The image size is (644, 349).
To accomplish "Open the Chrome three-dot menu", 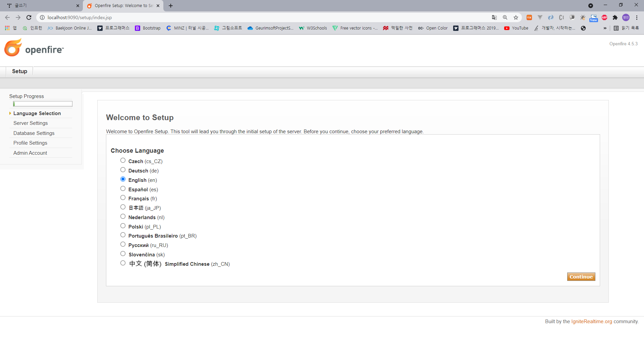I will coord(637,17).
